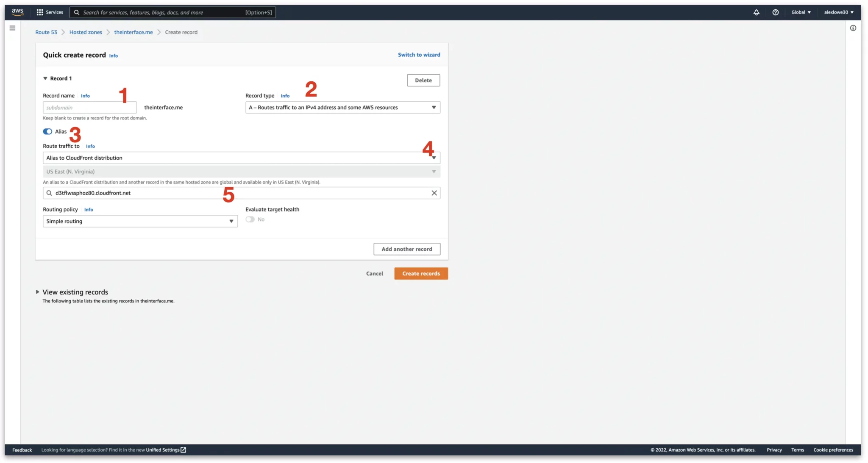This screenshot has height=463, width=868.
Task: Open the Alias to CloudFront distribution dropdown
Action: [241, 158]
